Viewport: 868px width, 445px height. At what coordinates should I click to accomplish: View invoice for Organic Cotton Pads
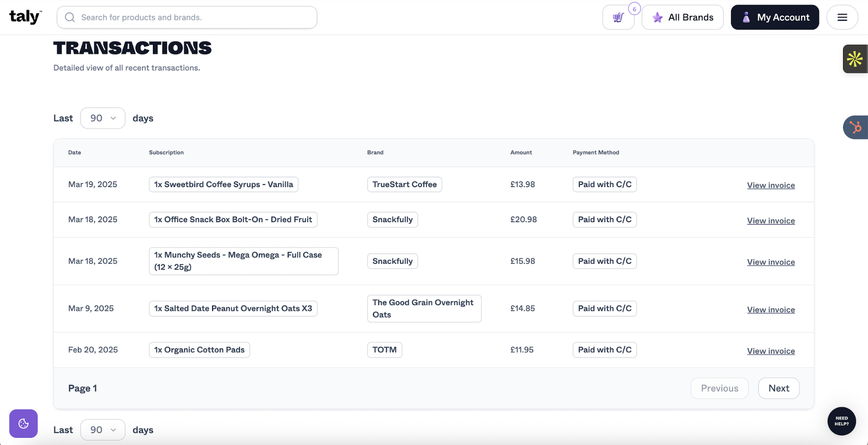[x=771, y=351]
